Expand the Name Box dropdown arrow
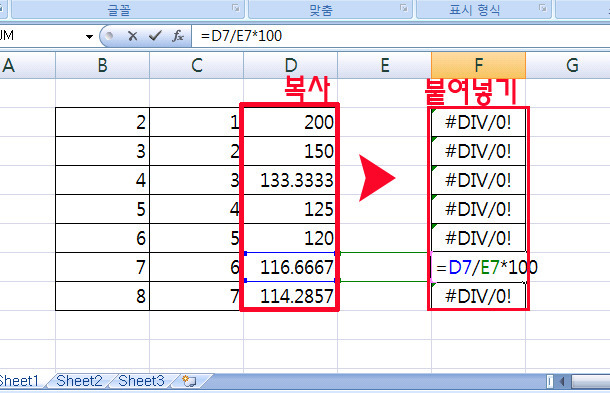Viewport: 610px width, 393px height. tap(89, 37)
